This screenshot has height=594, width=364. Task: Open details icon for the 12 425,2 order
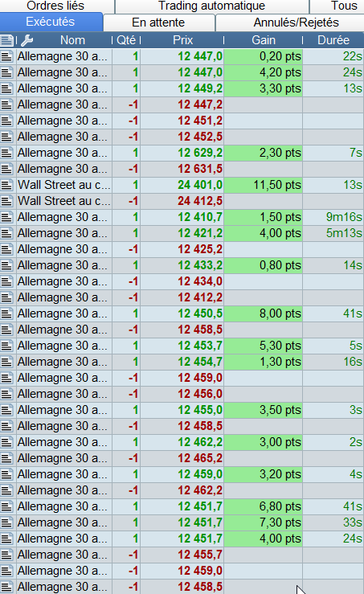tap(6, 249)
